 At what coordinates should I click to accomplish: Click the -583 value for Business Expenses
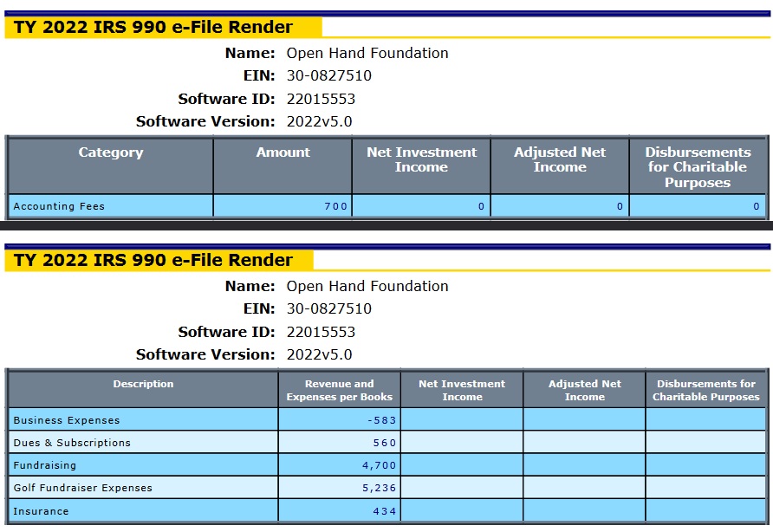(381, 420)
